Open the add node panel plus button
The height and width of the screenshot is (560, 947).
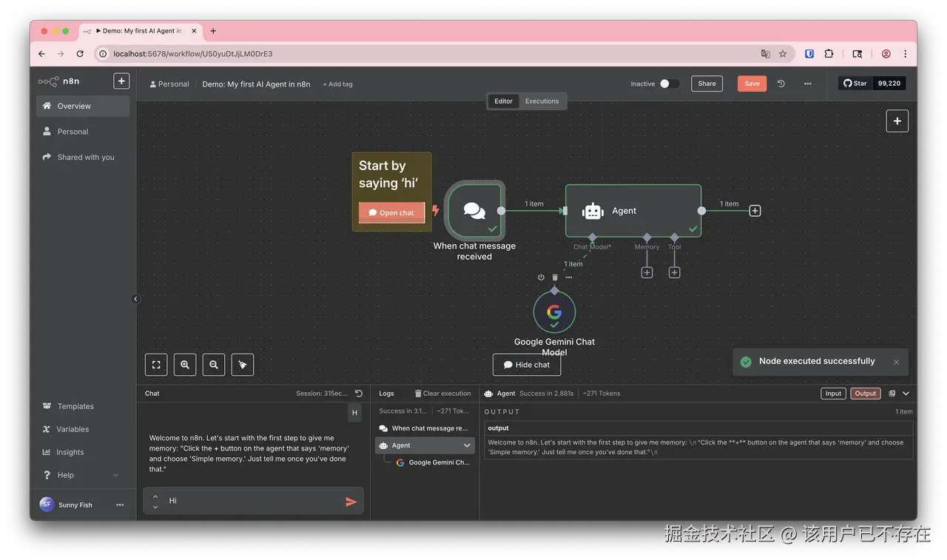(x=897, y=121)
